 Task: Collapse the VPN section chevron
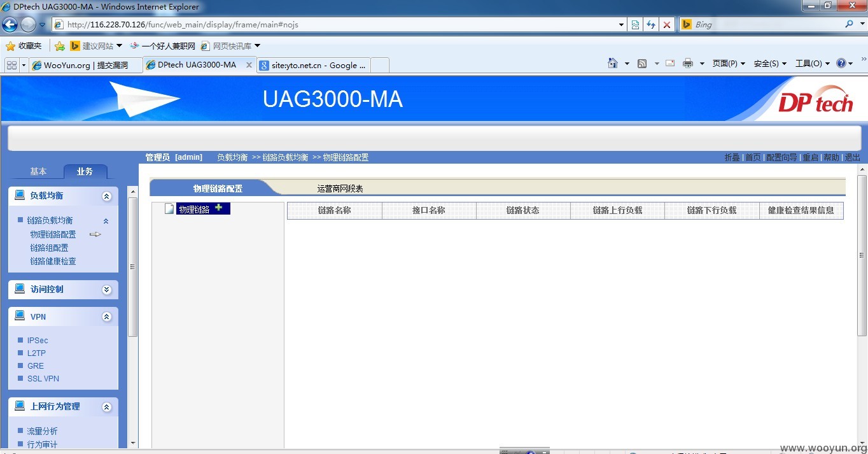click(106, 317)
